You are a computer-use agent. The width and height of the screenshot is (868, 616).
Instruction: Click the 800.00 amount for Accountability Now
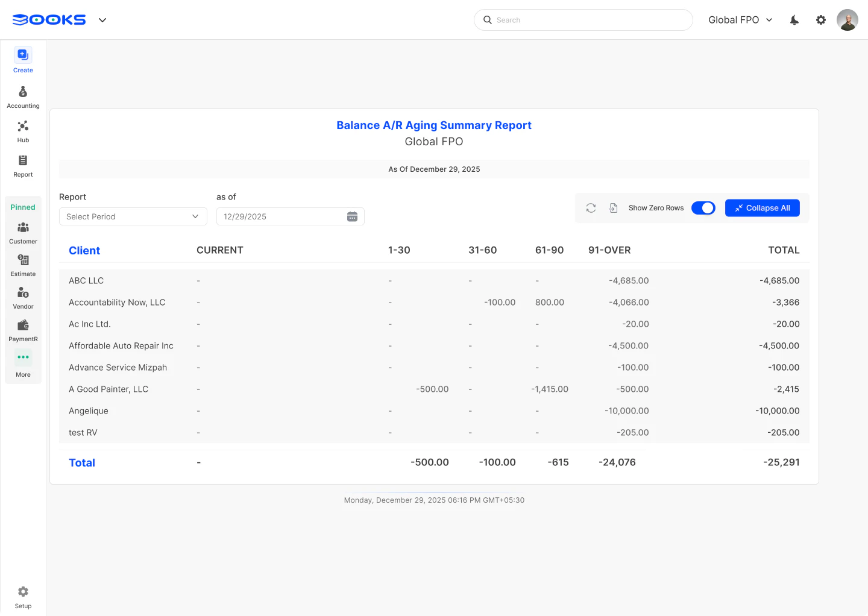click(550, 303)
